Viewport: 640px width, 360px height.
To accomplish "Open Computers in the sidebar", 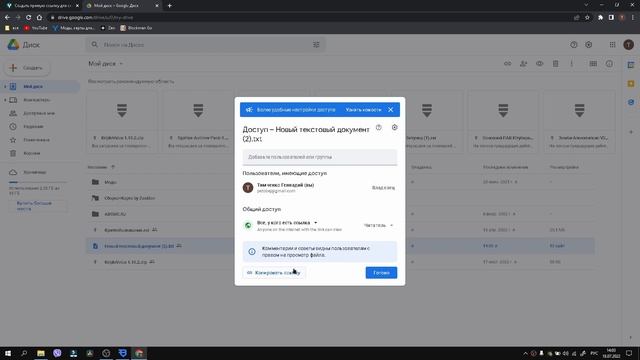I will pyautogui.click(x=36, y=100).
